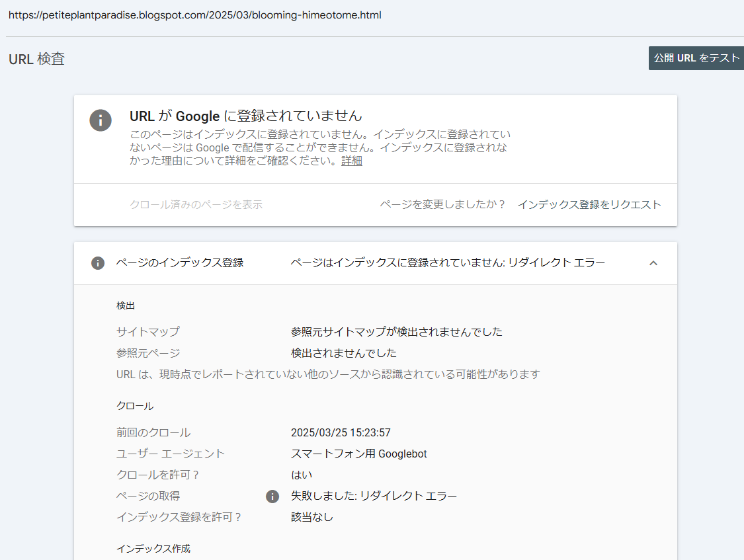Select ページを変更しましたか？
The width and height of the screenshot is (744, 560).
443,204
